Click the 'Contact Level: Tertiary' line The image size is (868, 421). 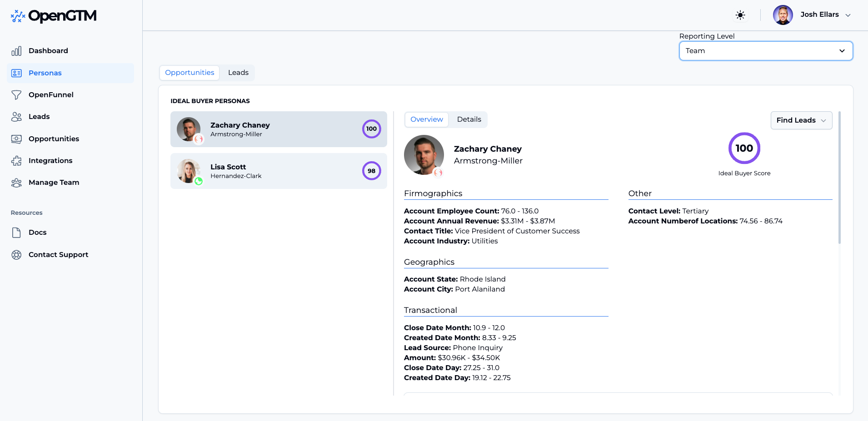click(x=668, y=211)
